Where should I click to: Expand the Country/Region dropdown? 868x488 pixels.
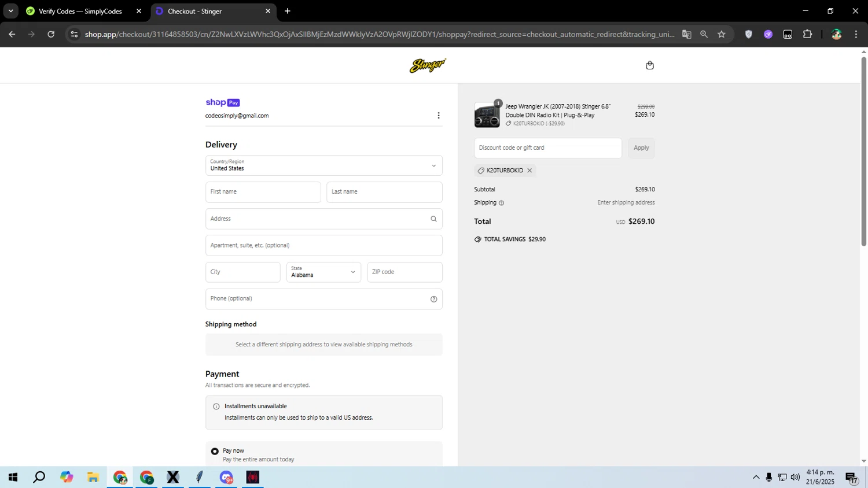324,165
